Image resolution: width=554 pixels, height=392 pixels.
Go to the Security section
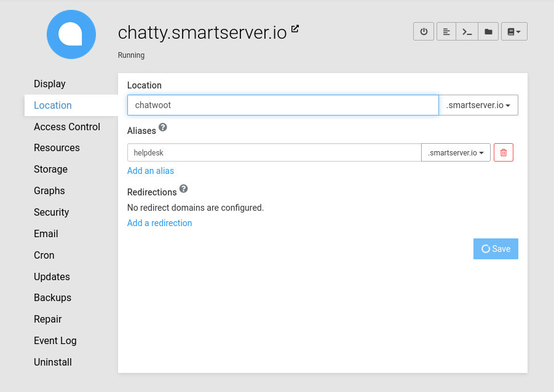(x=51, y=212)
